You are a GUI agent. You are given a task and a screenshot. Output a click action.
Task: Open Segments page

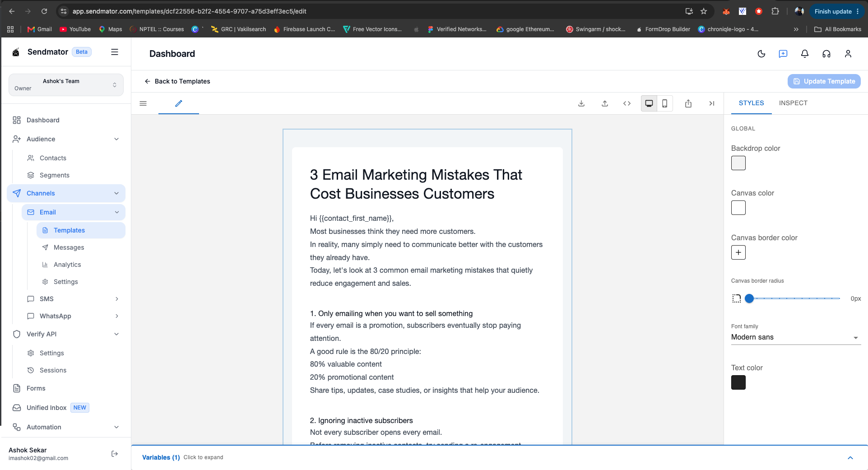[55, 175]
